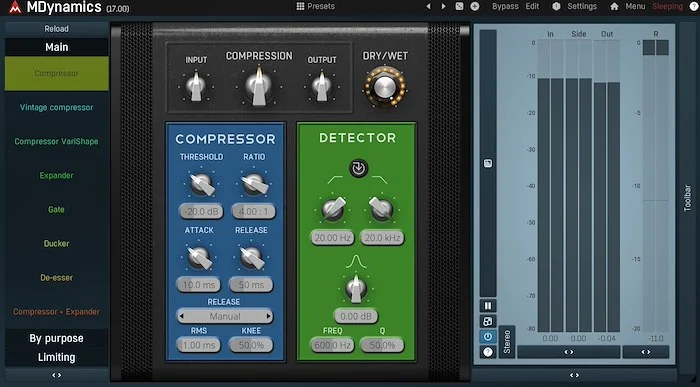The height and width of the screenshot is (387, 700).
Task: Collapse the device list arrows
Action: click(x=57, y=375)
